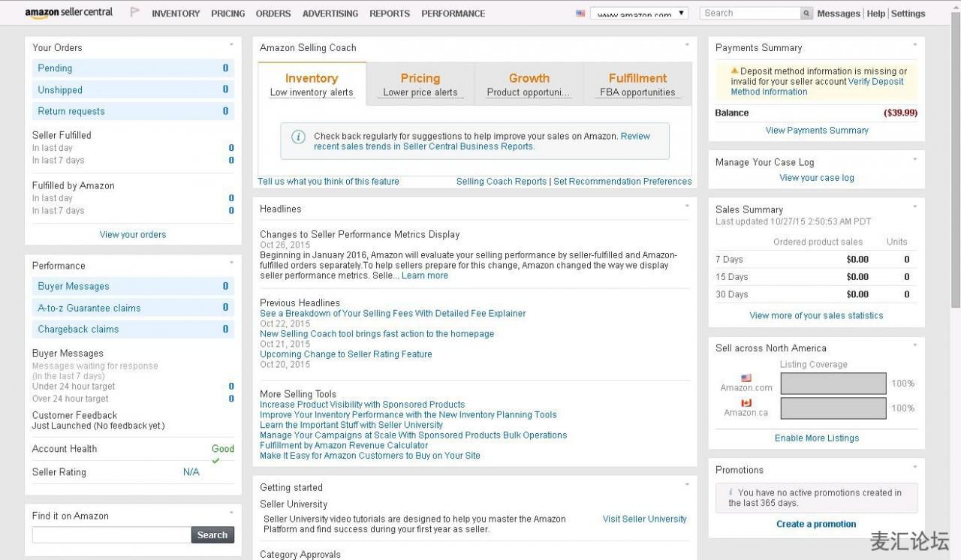This screenshot has width=961, height=560.
Task: Collapse the Promotions widget
Action: [914, 467]
